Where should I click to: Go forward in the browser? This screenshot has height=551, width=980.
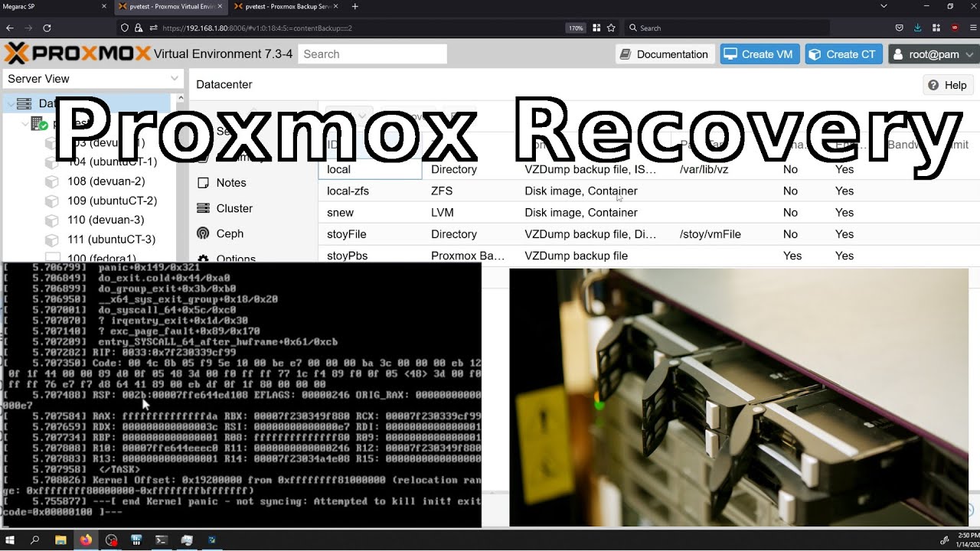pos(28,28)
